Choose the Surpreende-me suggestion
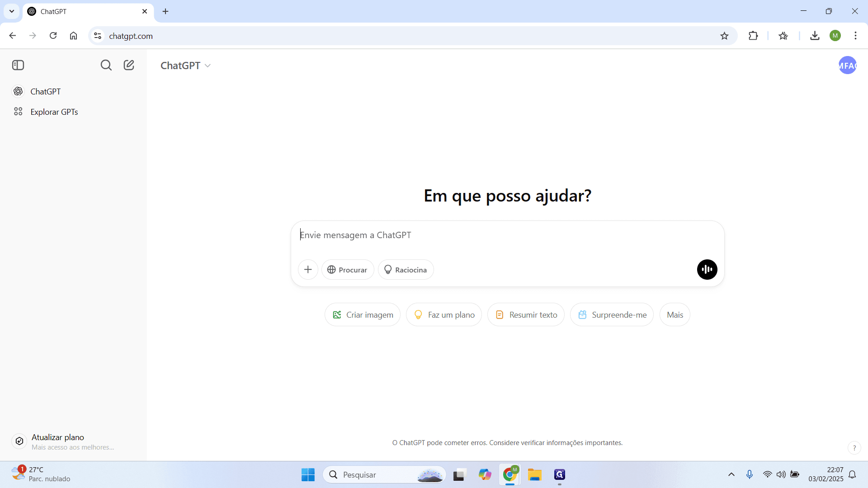This screenshot has height=488, width=868. (x=612, y=315)
